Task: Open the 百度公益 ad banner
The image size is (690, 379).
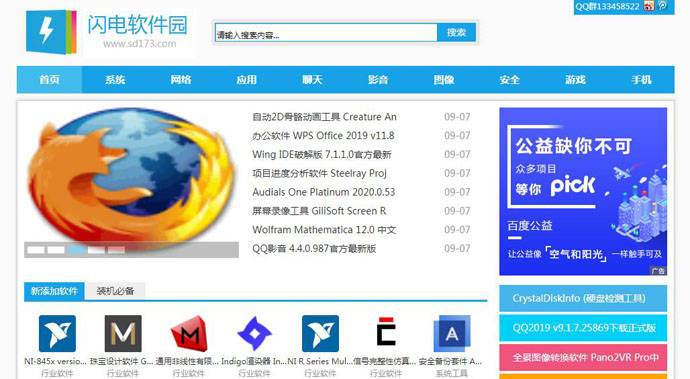Action: pyautogui.click(x=583, y=191)
